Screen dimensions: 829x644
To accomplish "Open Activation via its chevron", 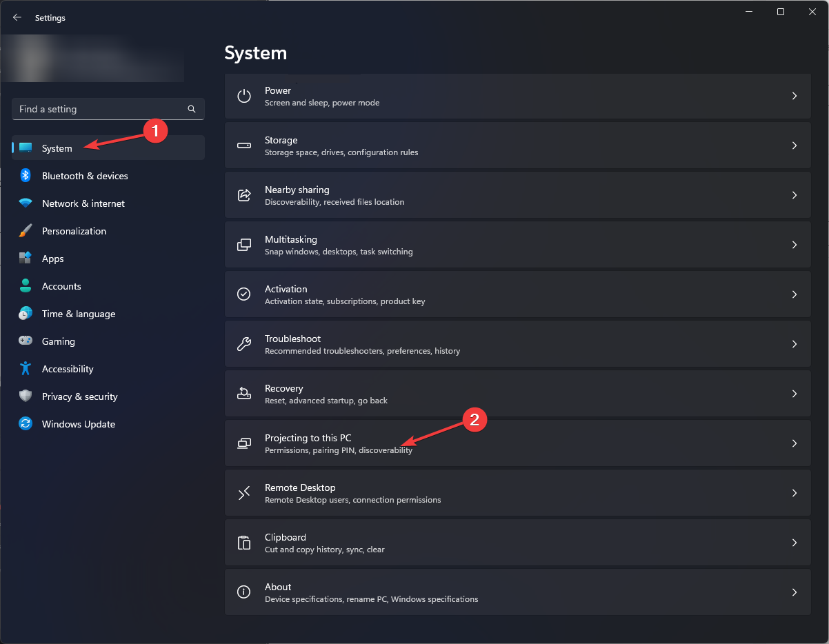I will tap(795, 294).
